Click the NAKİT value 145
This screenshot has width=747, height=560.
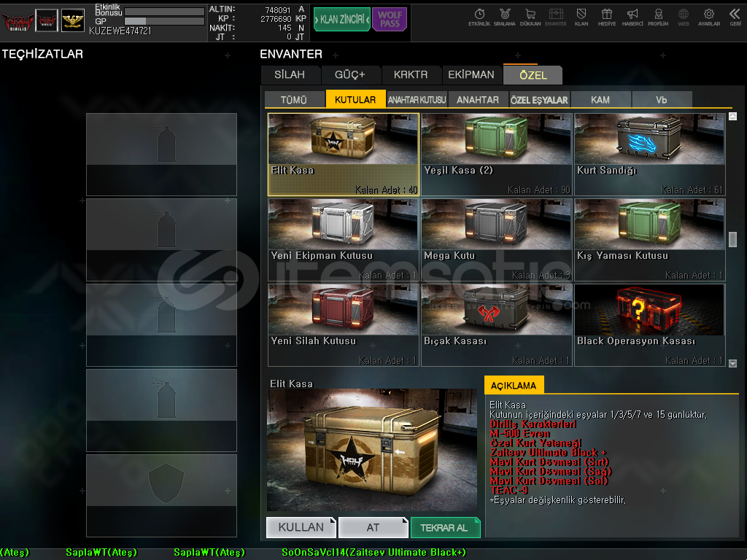tap(285, 28)
